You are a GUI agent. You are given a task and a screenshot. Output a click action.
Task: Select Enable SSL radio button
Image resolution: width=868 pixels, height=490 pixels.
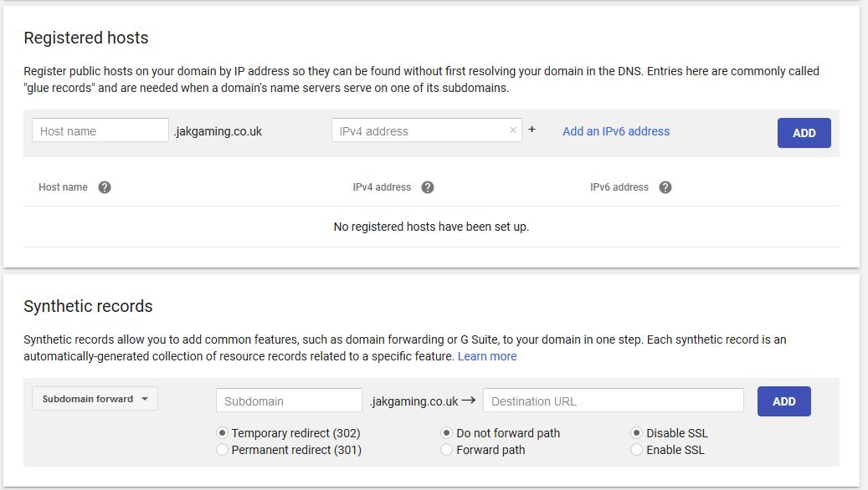click(637, 450)
